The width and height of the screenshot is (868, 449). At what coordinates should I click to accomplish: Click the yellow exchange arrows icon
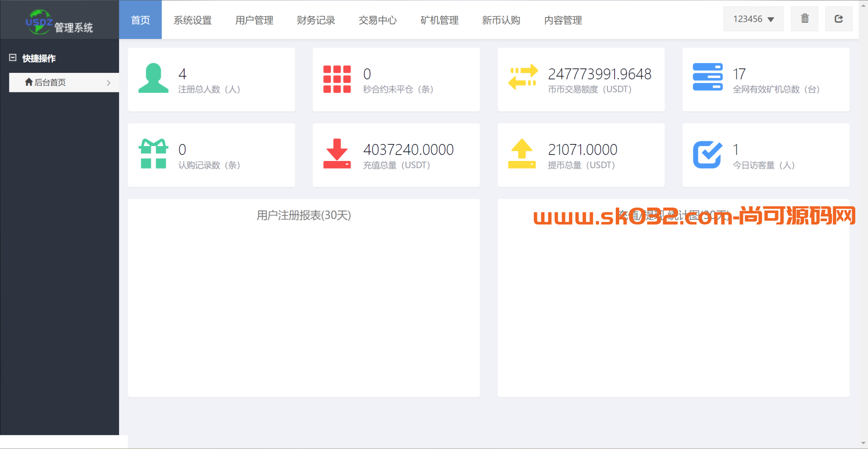[x=523, y=77]
